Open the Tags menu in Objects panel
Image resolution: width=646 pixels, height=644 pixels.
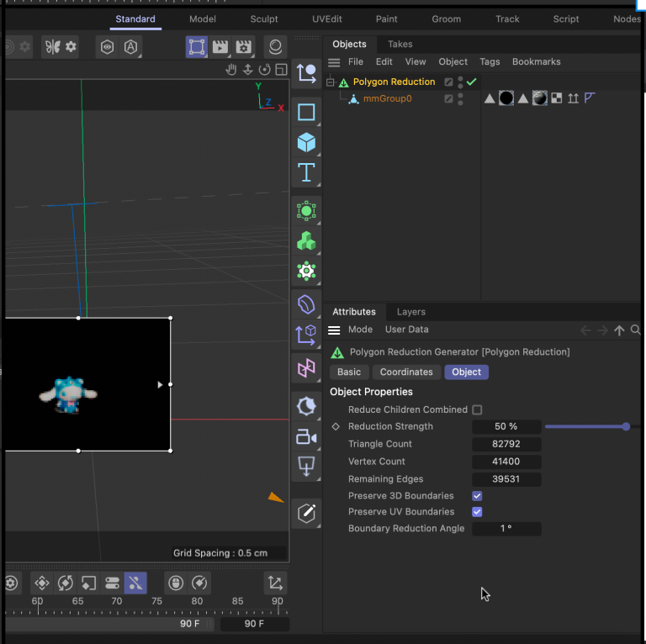[x=490, y=62]
